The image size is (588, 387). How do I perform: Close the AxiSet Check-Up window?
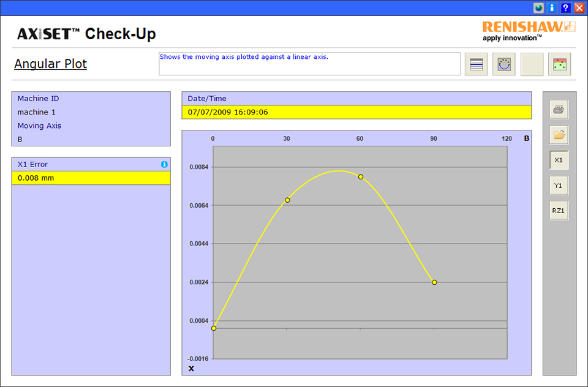[x=579, y=8]
